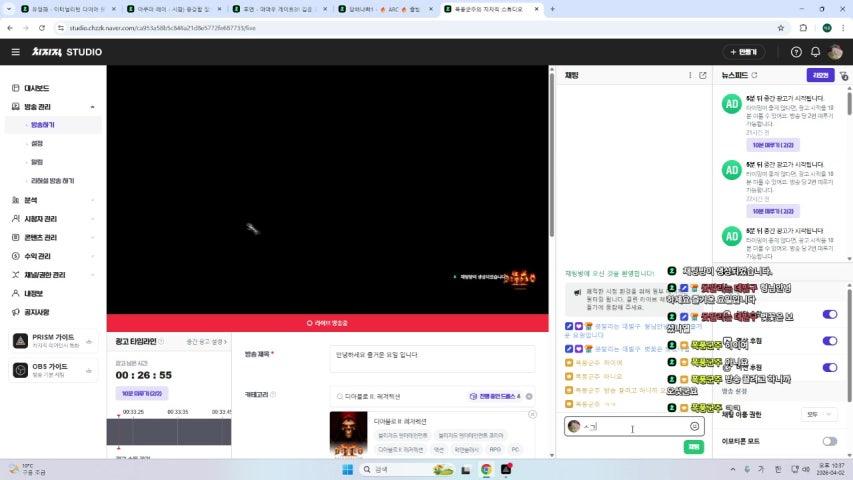Turn off the second toggle in chat settings
This screenshot has height=480, width=853.
pos(829,341)
